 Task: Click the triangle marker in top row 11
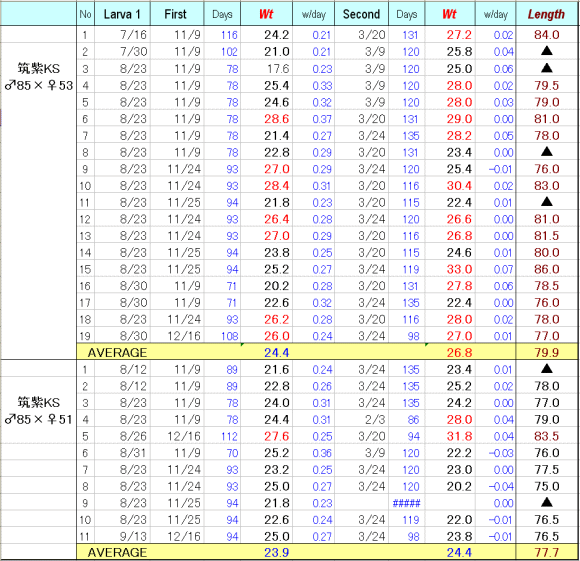[546, 202]
